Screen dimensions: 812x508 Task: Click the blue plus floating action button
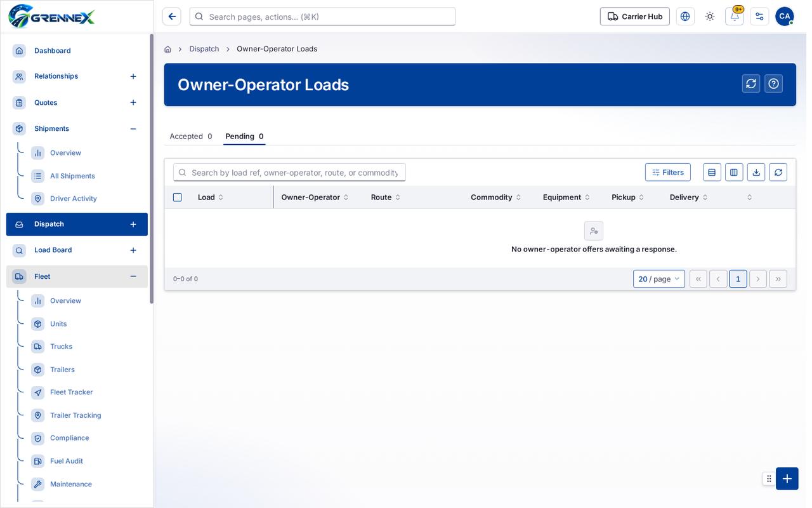pyautogui.click(x=787, y=479)
